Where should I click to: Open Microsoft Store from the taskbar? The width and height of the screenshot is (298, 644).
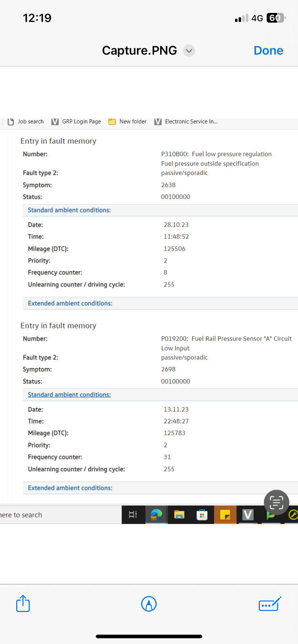point(202,515)
